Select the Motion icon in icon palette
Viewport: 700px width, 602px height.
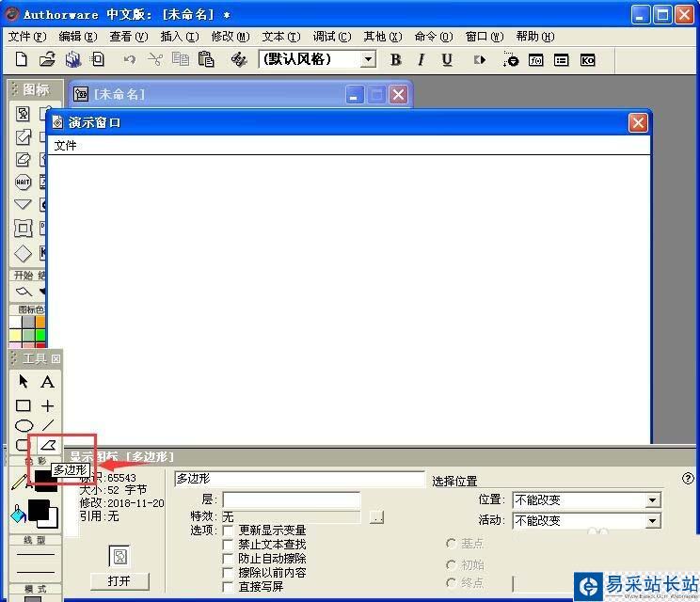point(23,136)
